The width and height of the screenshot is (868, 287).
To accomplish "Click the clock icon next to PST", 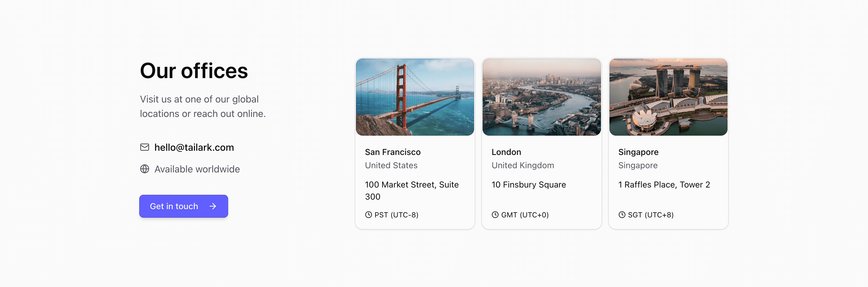I will 368,215.
